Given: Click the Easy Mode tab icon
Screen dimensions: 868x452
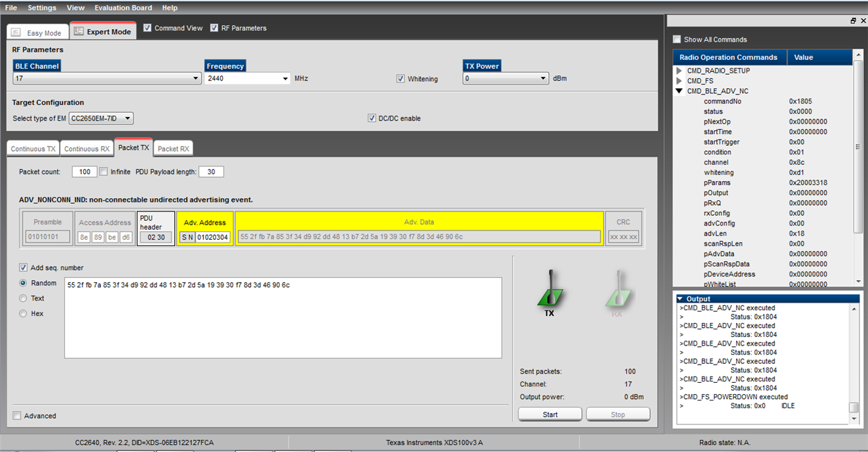Looking at the screenshot, I should [x=16, y=32].
